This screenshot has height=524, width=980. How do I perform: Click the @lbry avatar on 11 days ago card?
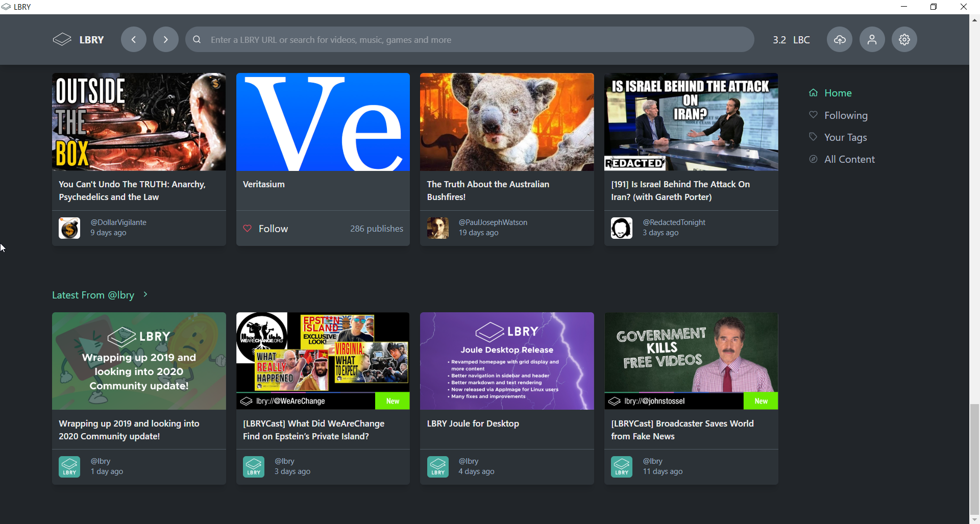click(x=622, y=467)
